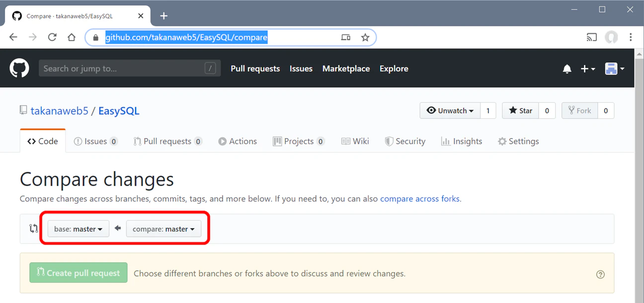Open a new browser tab
The image size is (644, 303).
coord(164,16)
